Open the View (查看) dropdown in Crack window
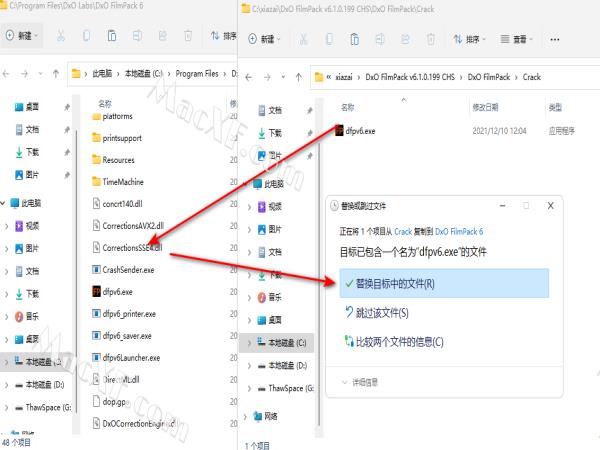 517,39
